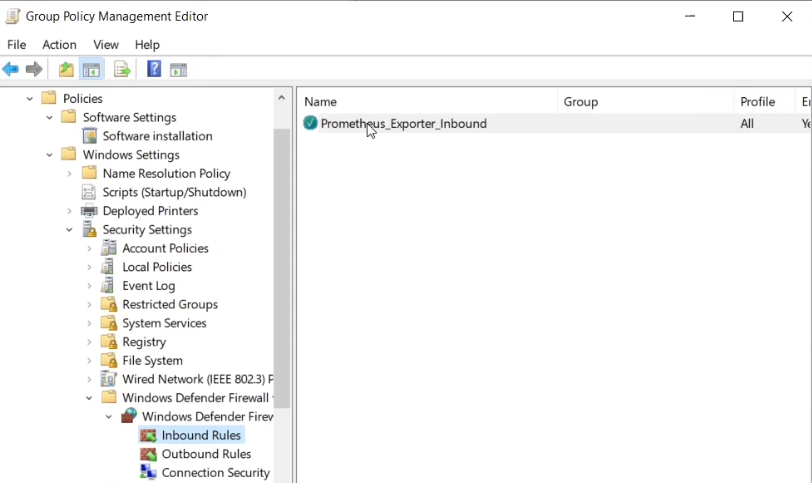Click the Up One Level folder icon
This screenshot has width=812, height=483.
(x=66, y=69)
